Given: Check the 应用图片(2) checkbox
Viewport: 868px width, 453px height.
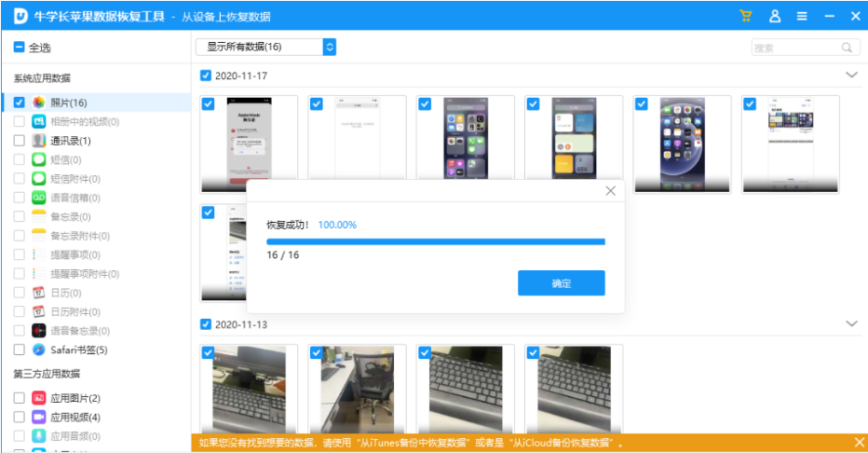Looking at the screenshot, I should 19,398.
